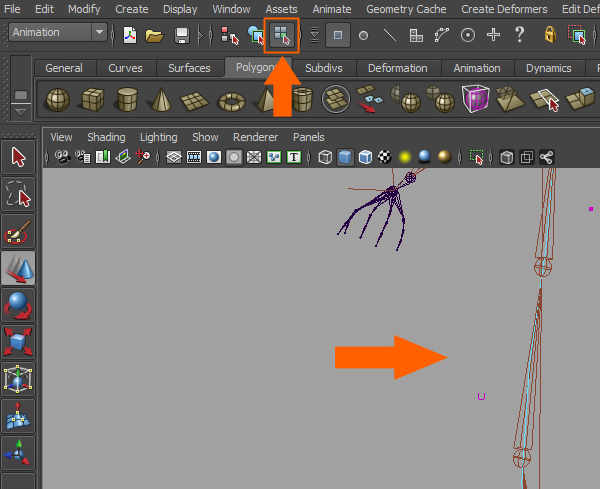Click the Save Scene floppy icon

click(182, 36)
